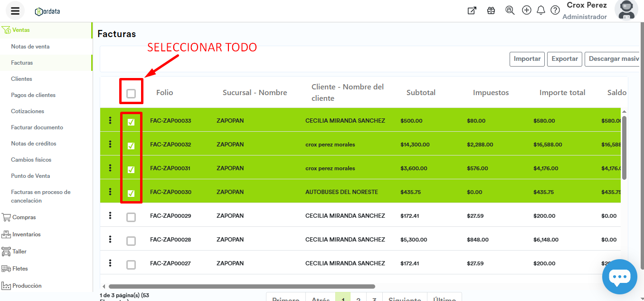Click the Exportar button
Viewport: 644px width, 301px height.
pos(564,59)
